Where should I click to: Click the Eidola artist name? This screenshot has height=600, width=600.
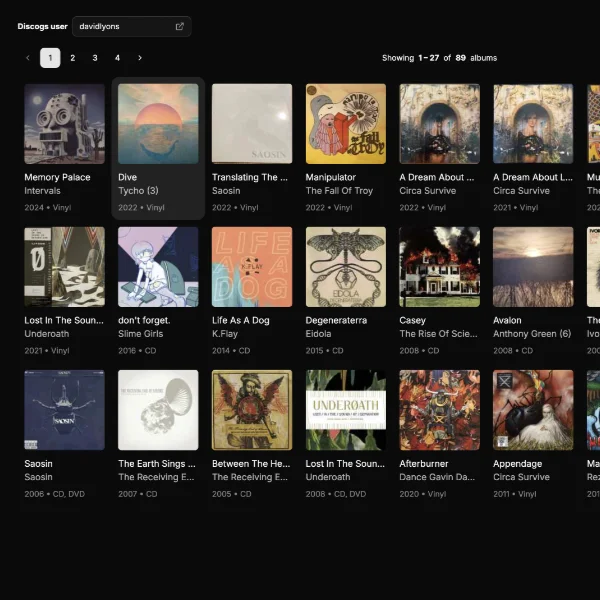coord(318,334)
